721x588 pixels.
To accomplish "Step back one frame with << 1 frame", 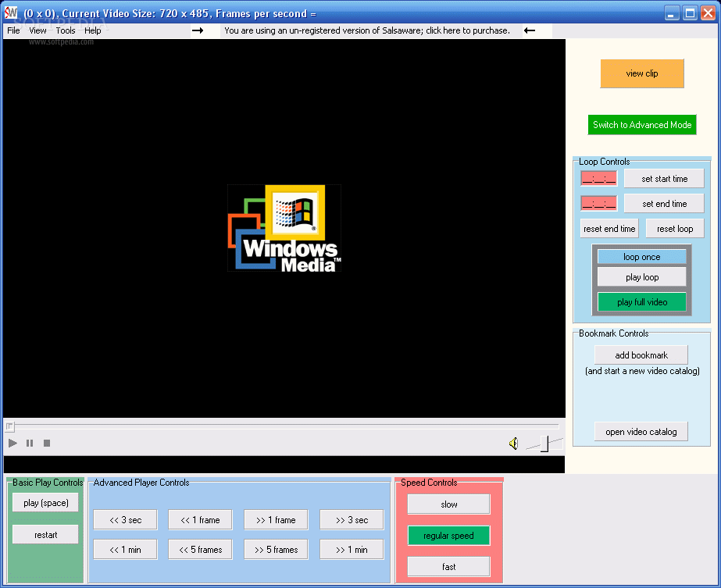I will pos(200,520).
